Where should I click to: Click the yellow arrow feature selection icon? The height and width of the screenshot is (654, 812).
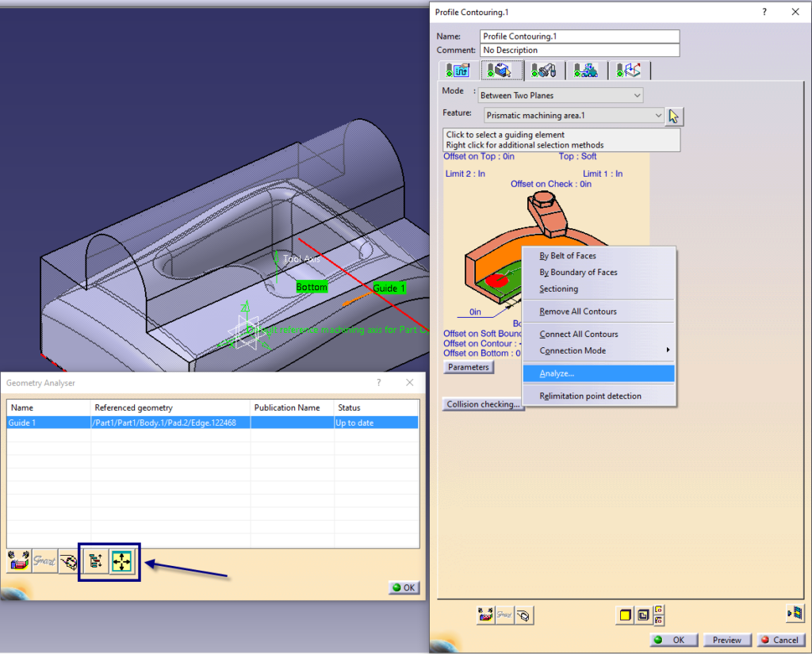[674, 117]
